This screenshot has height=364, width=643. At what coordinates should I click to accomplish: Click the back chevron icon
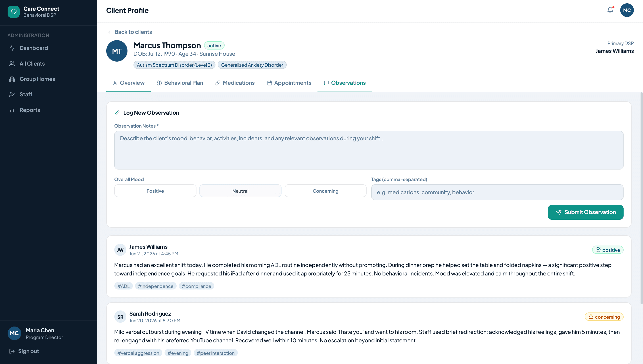tap(109, 32)
